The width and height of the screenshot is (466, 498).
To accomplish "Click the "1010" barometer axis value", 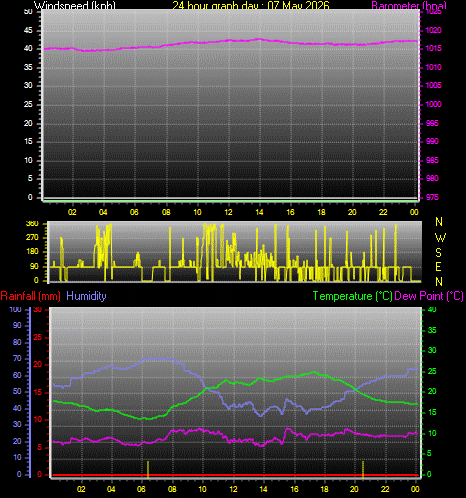I will click(433, 67).
